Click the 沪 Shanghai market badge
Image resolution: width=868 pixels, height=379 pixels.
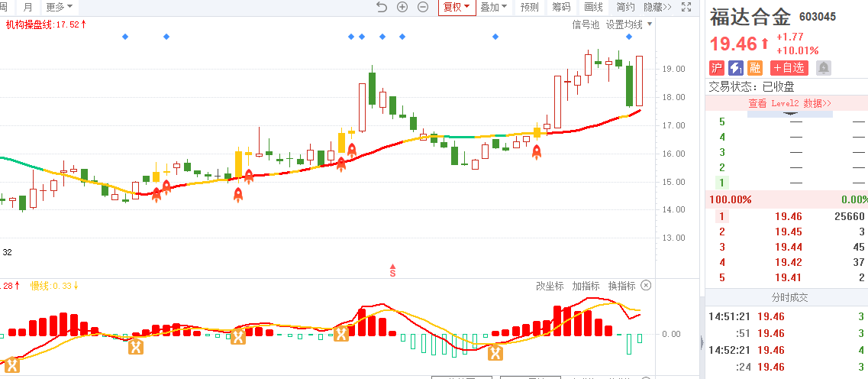[x=717, y=68]
